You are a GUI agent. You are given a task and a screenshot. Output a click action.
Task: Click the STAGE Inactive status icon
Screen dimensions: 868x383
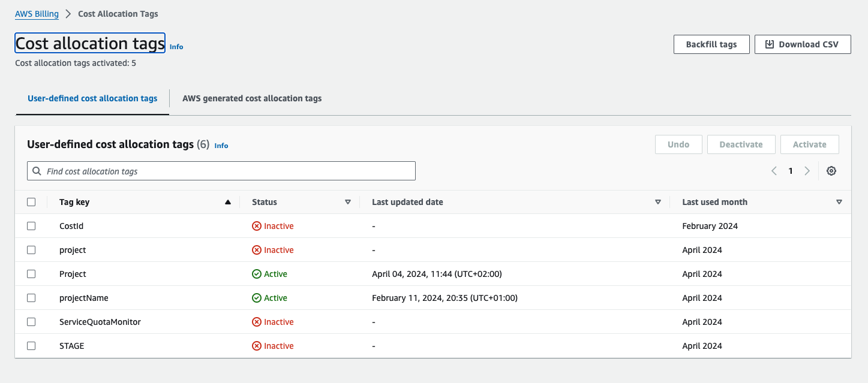click(x=257, y=346)
